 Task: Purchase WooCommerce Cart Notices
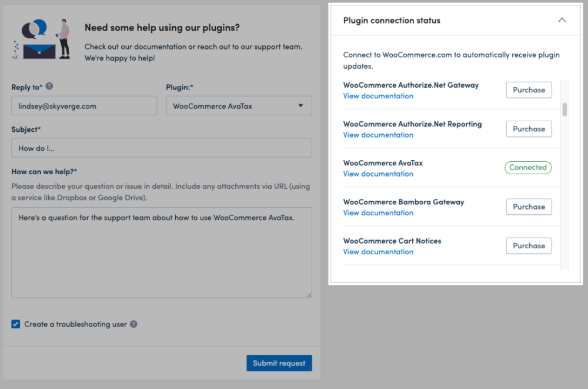point(529,246)
